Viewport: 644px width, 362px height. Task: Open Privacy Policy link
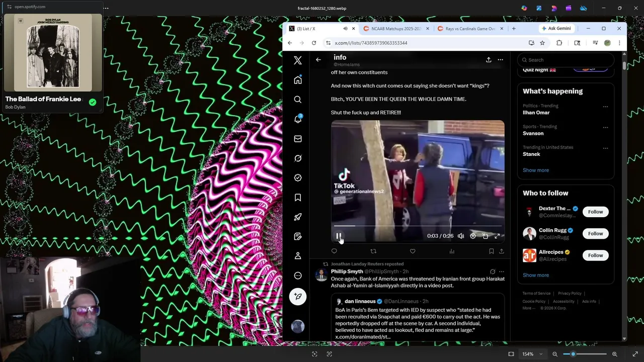(x=570, y=293)
